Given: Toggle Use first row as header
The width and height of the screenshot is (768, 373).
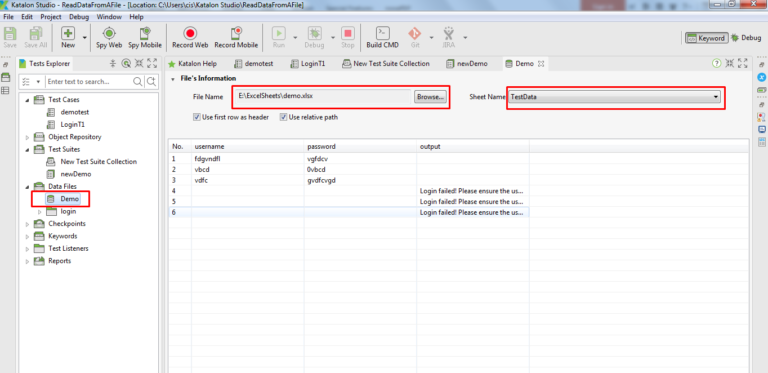Looking at the screenshot, I should (197, 117).
